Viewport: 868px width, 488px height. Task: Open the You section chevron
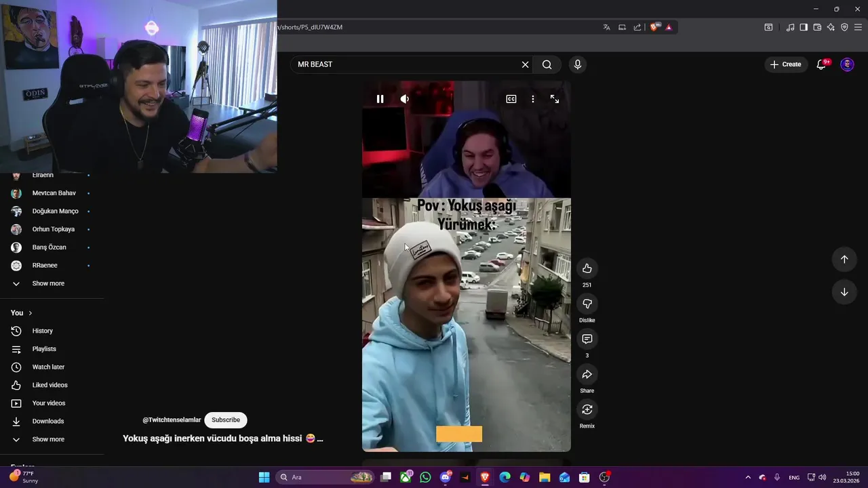[30, 312]
